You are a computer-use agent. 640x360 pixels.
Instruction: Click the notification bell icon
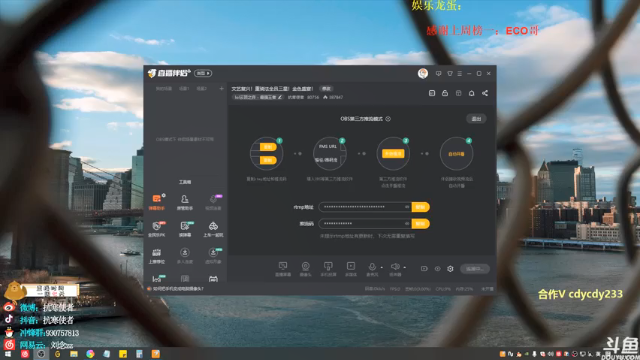(x=471, y=93)
